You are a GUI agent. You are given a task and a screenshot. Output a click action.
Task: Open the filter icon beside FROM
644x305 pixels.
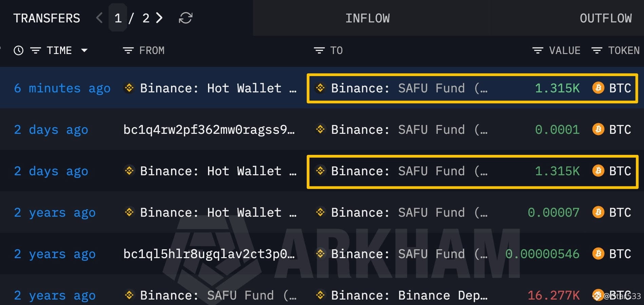coord(128,51)
